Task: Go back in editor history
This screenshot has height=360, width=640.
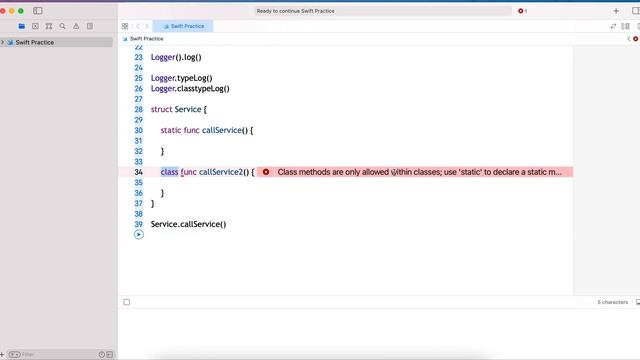Action: coord(138,26)
